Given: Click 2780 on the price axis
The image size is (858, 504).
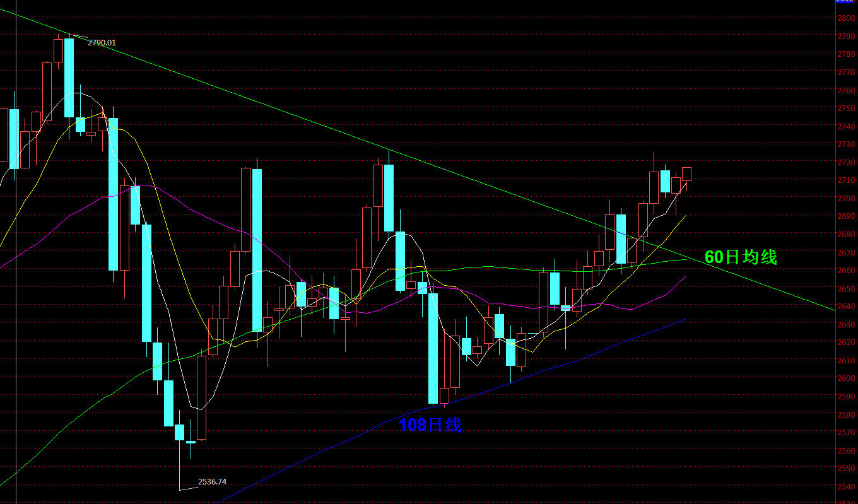Looking at the screenshot, I should coord(846,54).
